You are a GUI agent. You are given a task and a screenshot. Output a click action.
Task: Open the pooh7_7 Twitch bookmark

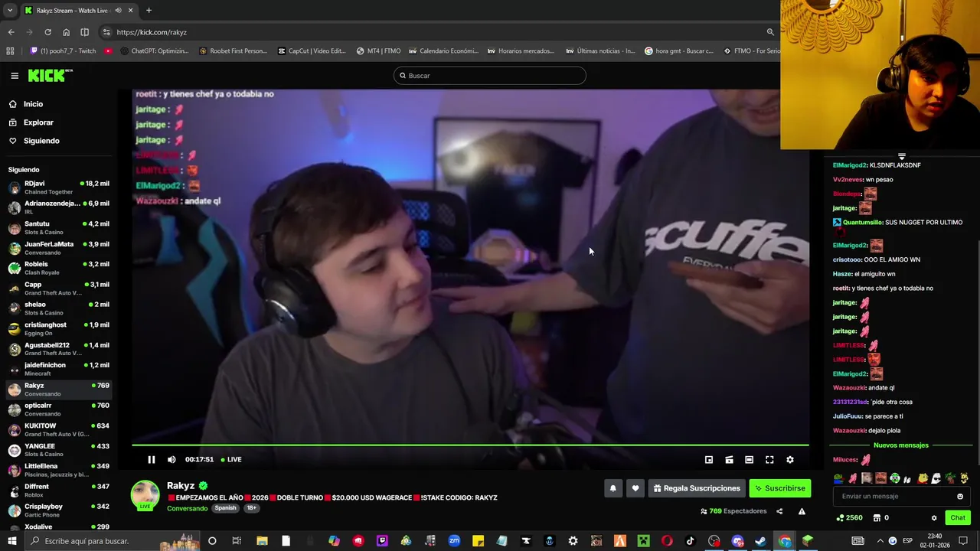[x=63, y=51]
